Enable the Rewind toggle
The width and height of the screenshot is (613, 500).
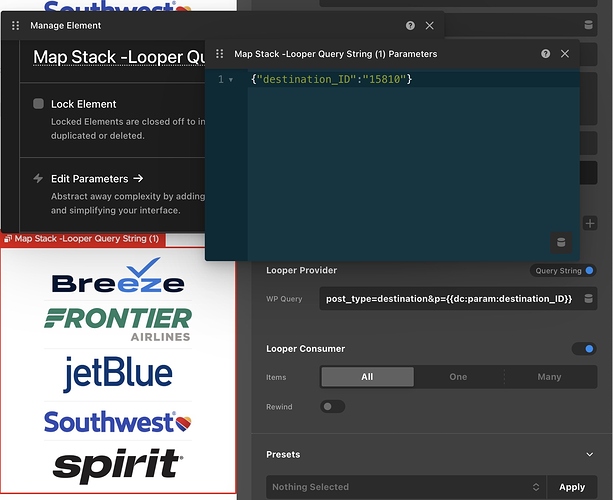[x=332, y=406]
